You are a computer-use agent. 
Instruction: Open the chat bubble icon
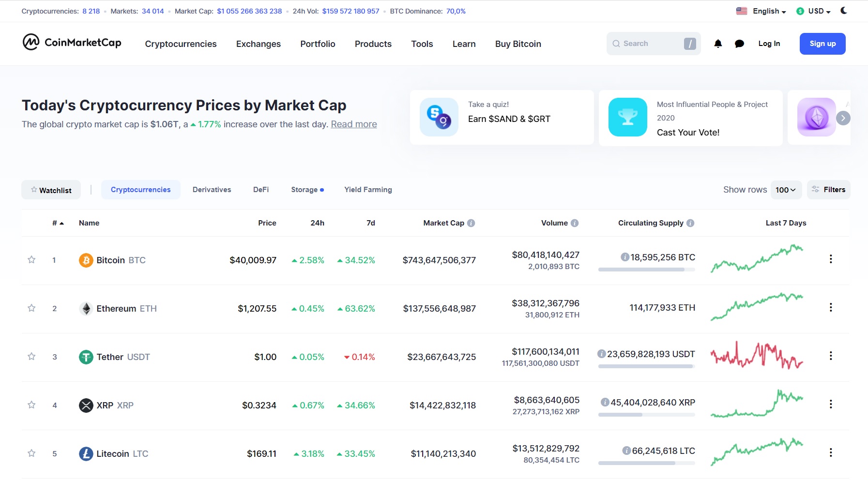pos(739,44)
